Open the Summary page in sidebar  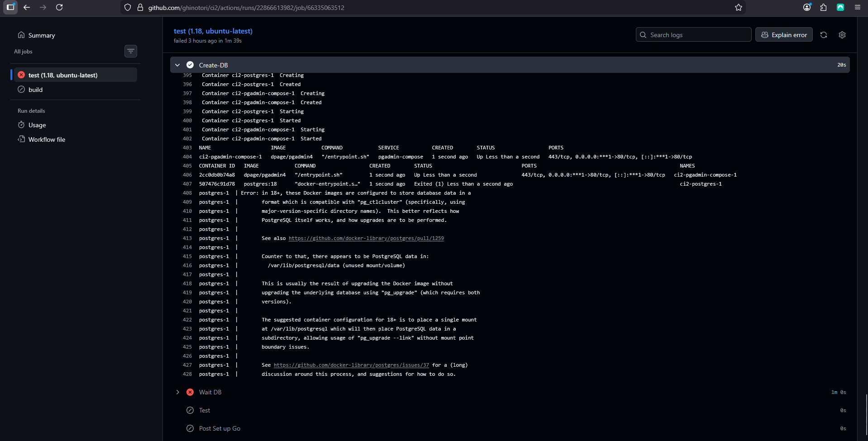click(x=41, y=35)
